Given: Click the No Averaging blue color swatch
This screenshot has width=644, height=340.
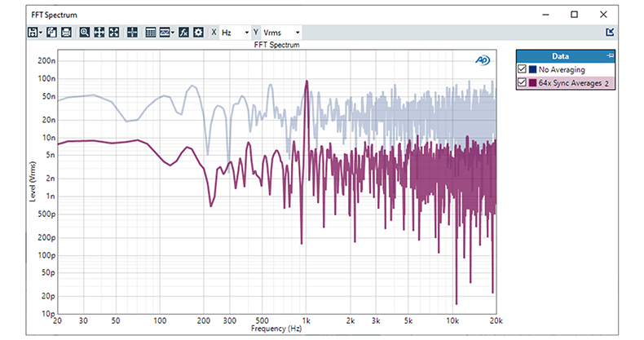Looking at the screenshot, I should (x=532, y=70).
